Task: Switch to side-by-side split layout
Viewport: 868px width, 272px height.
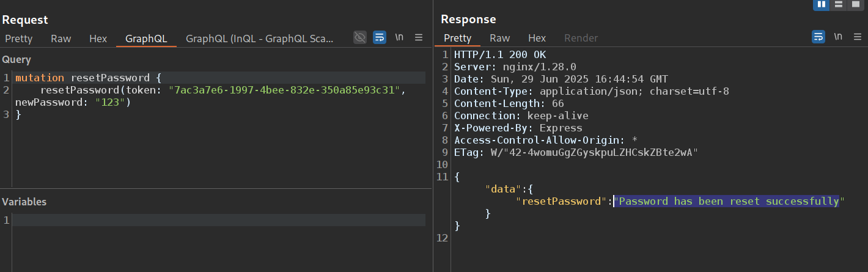Action: 822,4
